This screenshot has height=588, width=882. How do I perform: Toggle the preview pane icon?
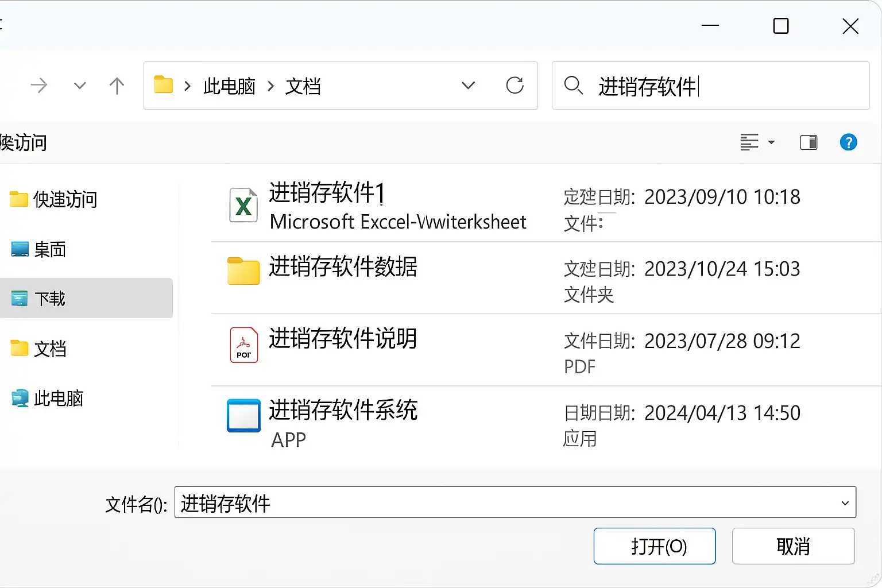tap(808, 142)
